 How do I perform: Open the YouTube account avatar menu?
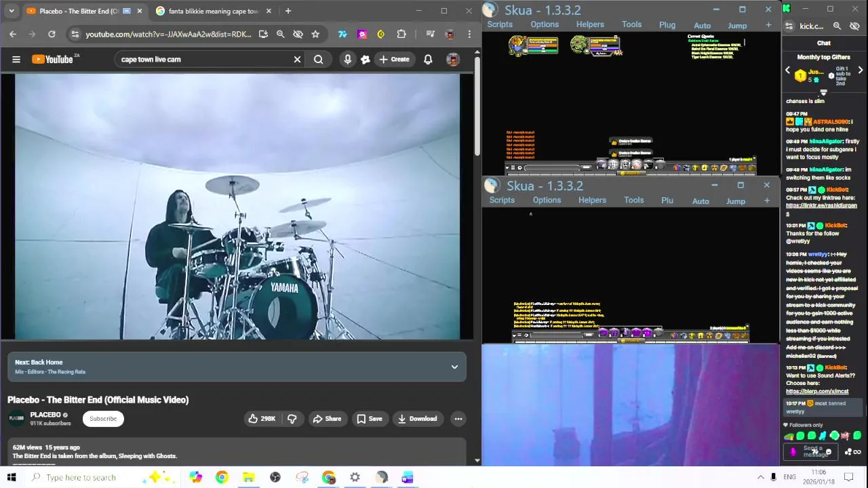453,59
